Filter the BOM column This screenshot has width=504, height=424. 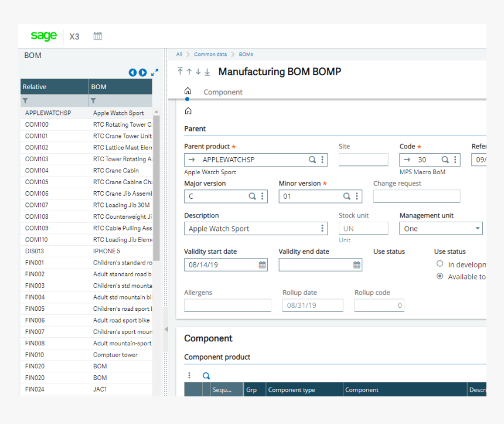93,101
